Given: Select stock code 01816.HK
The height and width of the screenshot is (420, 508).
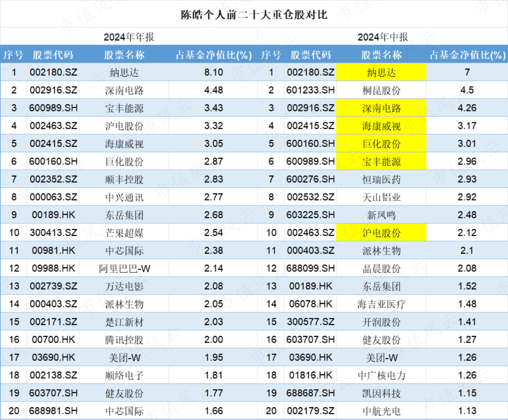Looking at the screenshot, I should pyautogui.click(x=311, y=375).
